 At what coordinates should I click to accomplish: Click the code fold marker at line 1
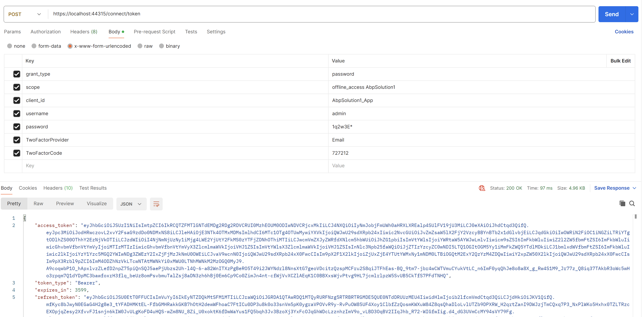(25, 218)
